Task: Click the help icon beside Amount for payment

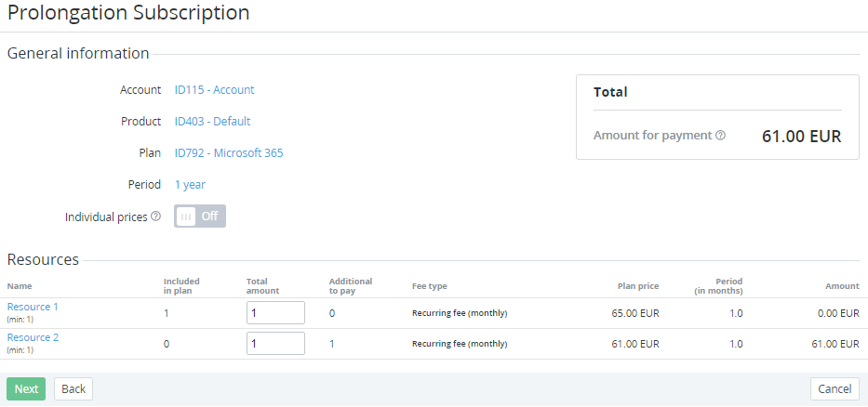Action: (720, 136)
